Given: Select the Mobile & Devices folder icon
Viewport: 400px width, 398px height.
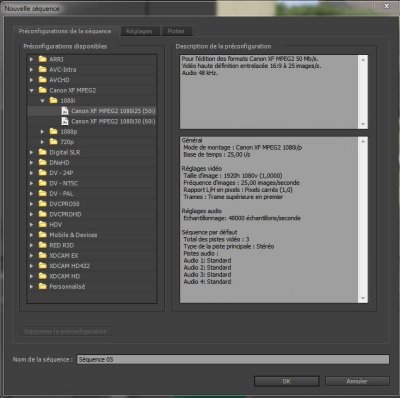Looking at the screenshot, I should coord(42,235).
